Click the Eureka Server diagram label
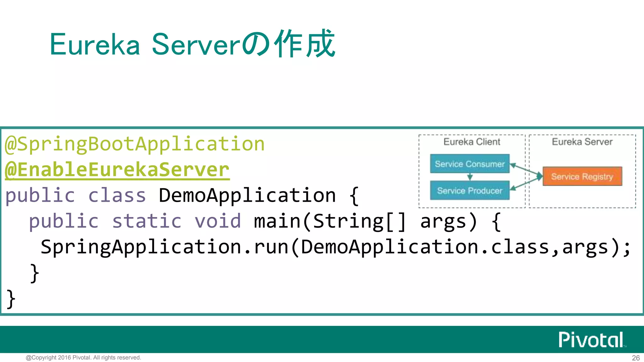Screen dimensions: 644x362 [582, 142]
